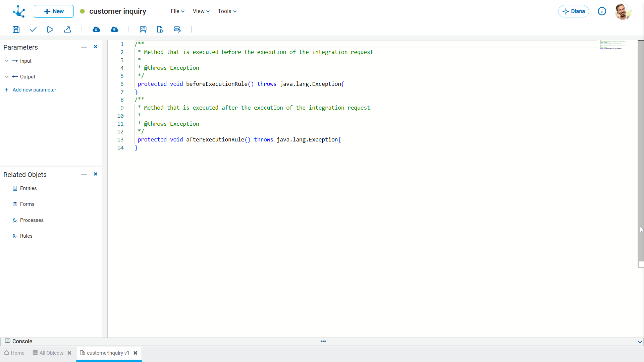Screen dimensions: 644x362
Task: Open the information circle icon
Action: click(x=602, y=11)
